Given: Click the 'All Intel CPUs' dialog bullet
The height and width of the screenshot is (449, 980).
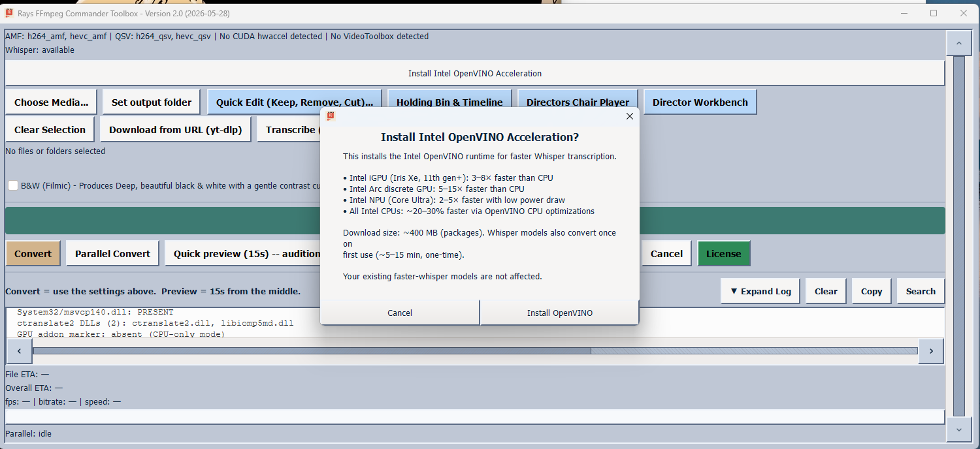Looking at the screenshot, I should (468, 211).
